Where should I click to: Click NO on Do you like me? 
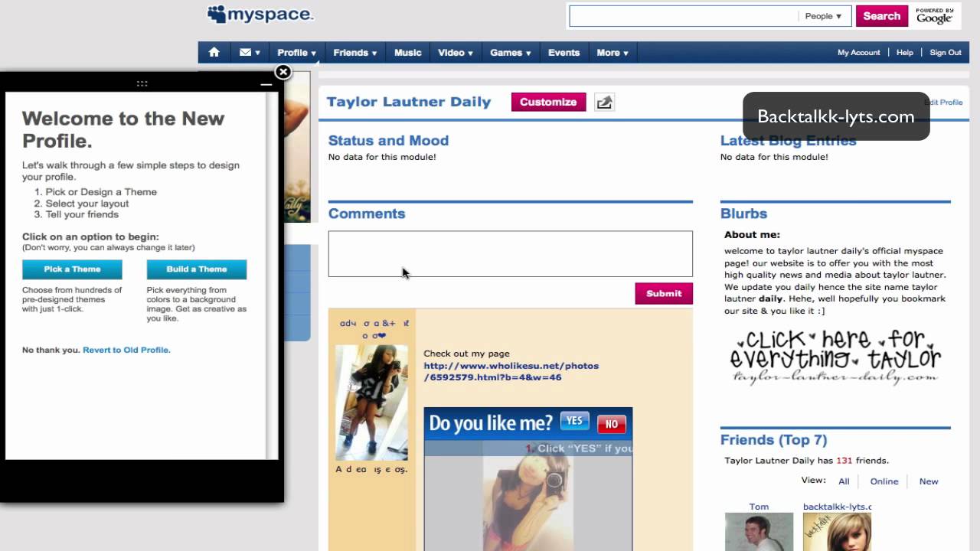pos(612,424)
